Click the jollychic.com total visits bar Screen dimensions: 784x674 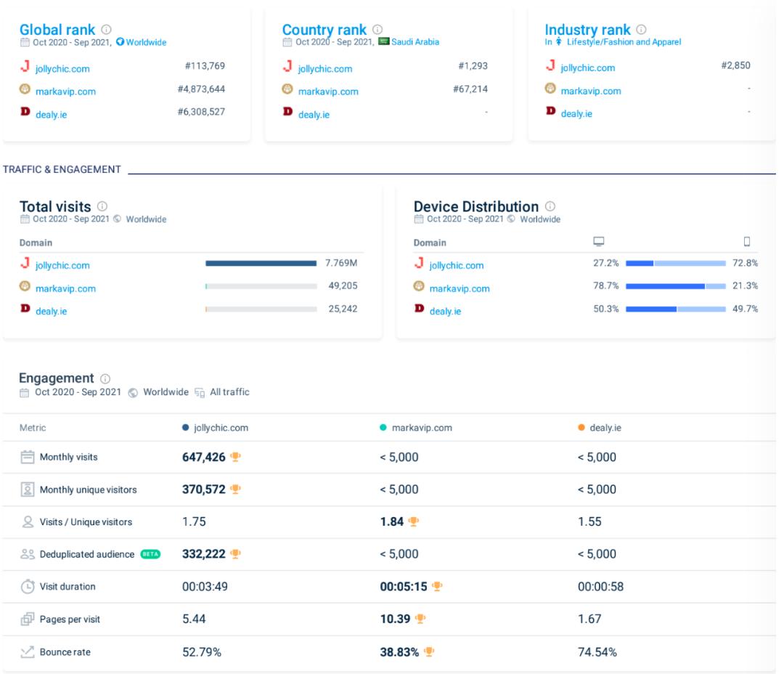pos(261,263)
